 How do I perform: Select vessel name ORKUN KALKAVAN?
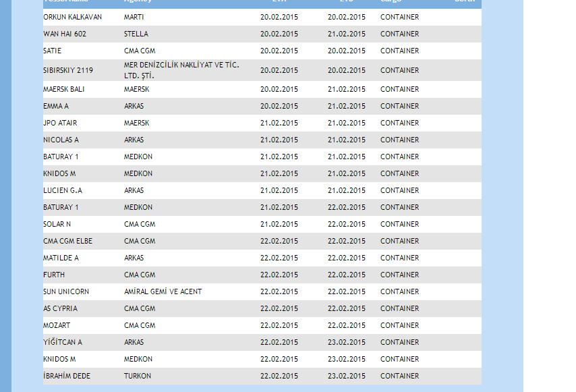tap(72, 18)
